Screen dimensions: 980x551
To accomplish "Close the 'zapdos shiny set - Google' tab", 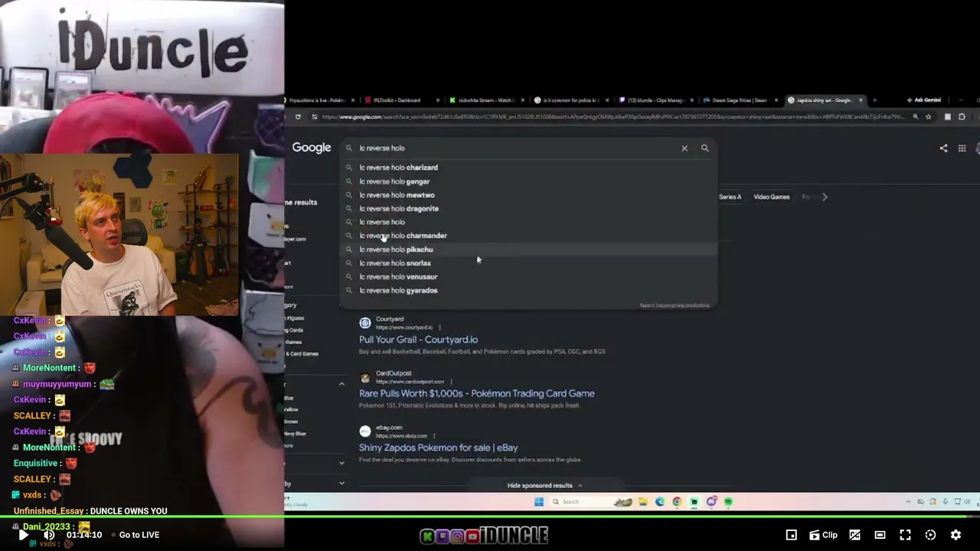I will pos(861,100).
